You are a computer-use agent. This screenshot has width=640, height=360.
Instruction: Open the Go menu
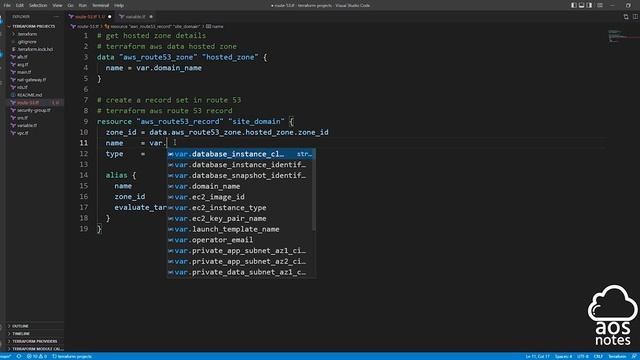pyautogui.click(x=70, y=5)
